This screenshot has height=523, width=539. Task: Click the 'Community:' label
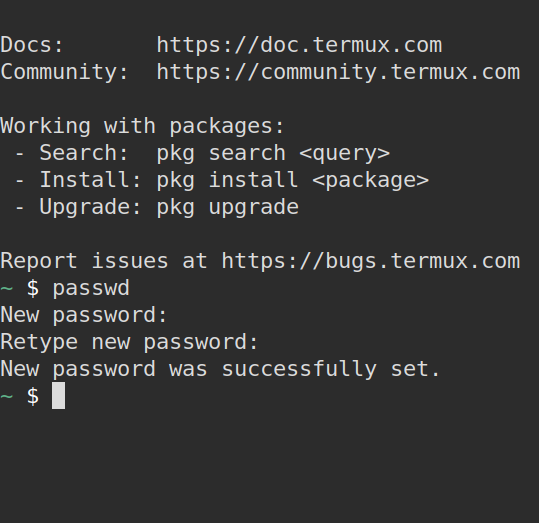point(64,73)
